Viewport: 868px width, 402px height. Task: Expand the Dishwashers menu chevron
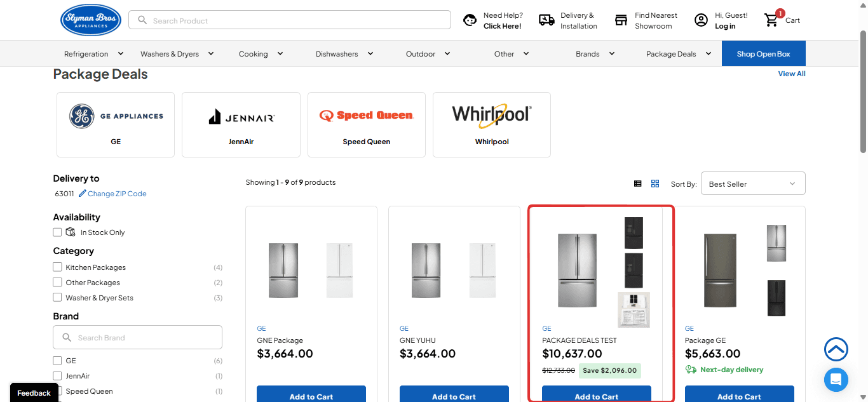pos(370,54)
